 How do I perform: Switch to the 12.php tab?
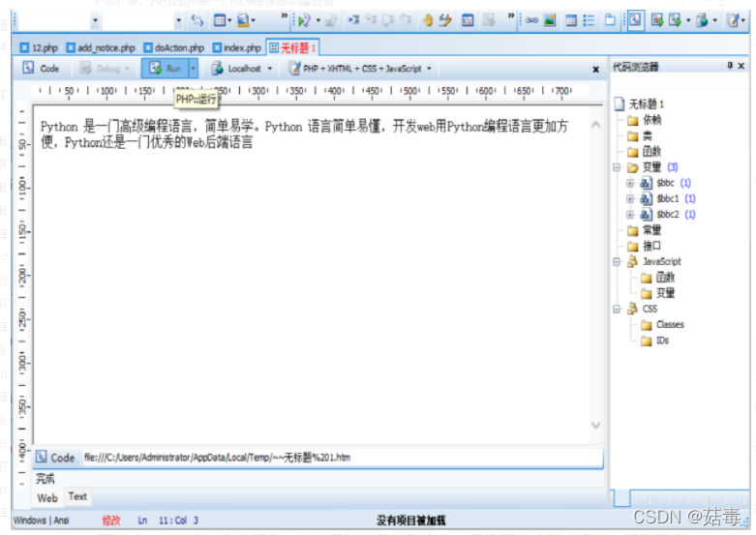[x=39, y=47]
